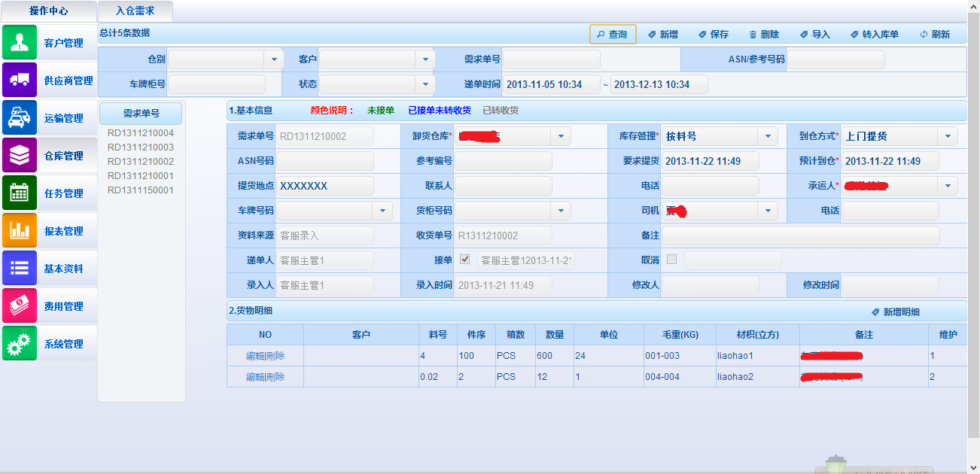This screenshot has height=474, width=980.
Task: Select the 操作中心 tab
Action: pos(48,11)
